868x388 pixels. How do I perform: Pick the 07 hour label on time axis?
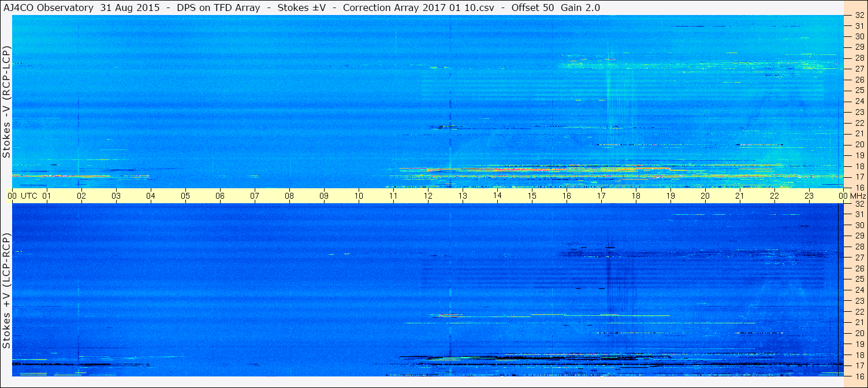pos(255,196)
